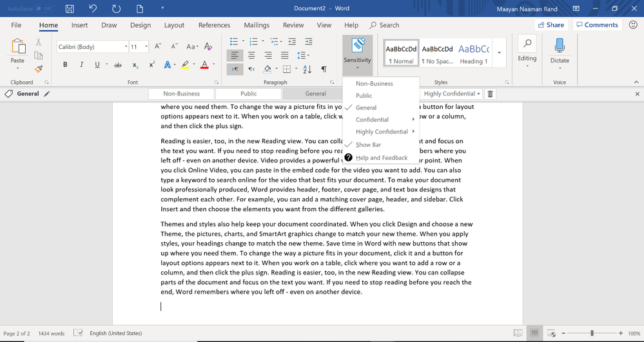
Task: Toggle underline formatting
Action: (x=97, y=64)
